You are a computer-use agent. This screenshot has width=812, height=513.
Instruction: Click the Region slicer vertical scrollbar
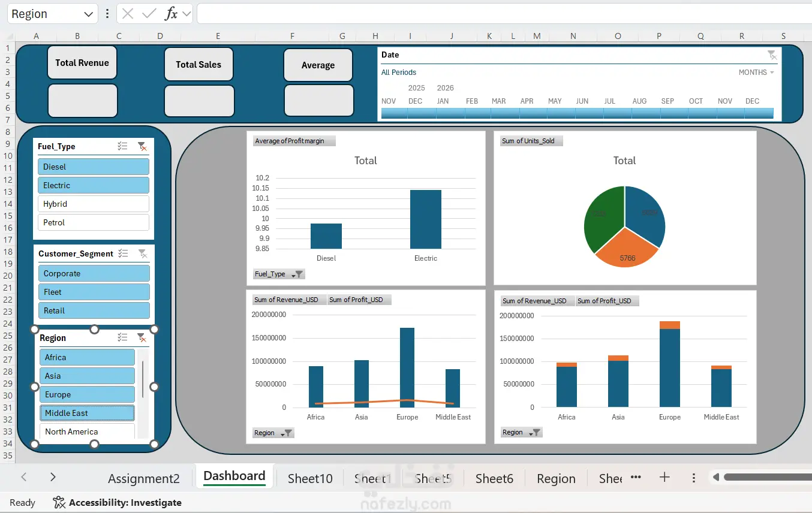[x=143, y=381]
